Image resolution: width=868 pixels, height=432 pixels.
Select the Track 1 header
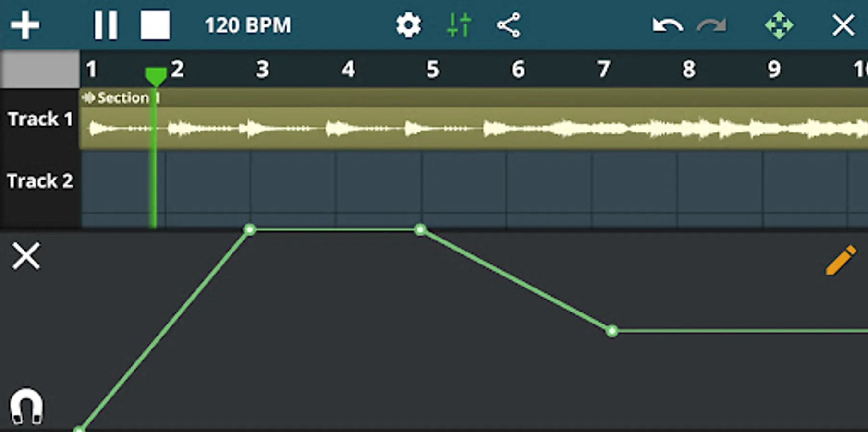(x=40, y=119)
